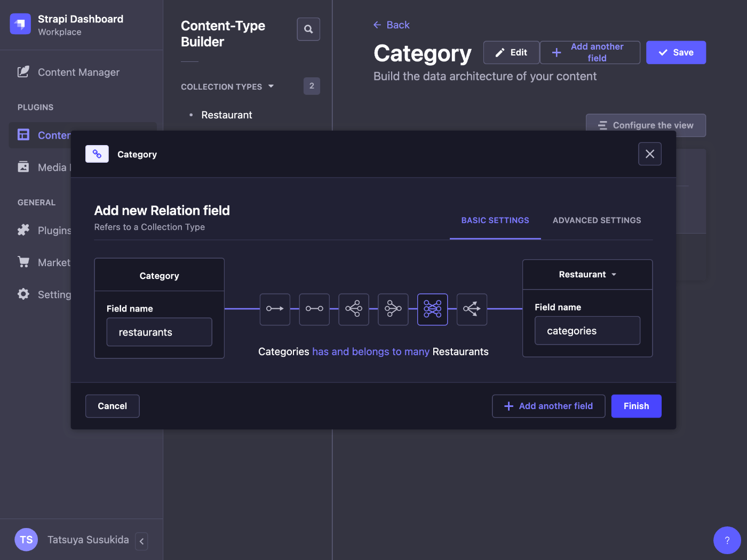This screenshot has height=560, width=747.
Task: Select Restaurant in collection types list
Action: coord(227,115)
